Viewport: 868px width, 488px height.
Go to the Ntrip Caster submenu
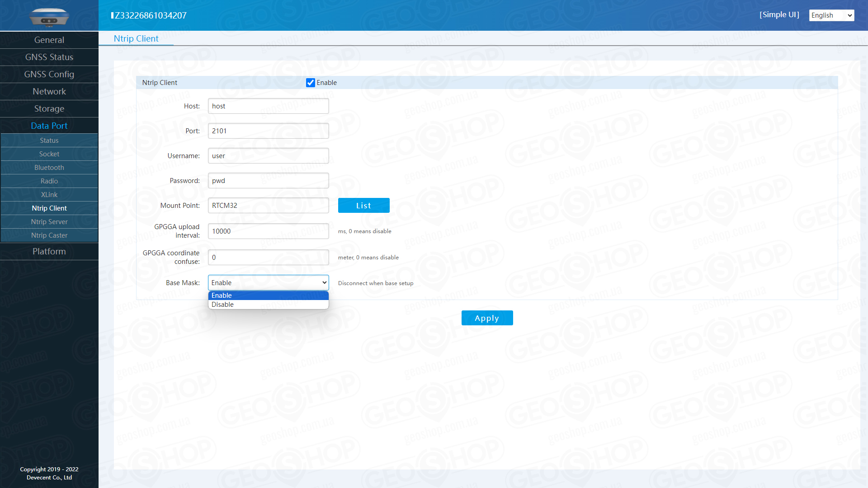tap(49, 235)
